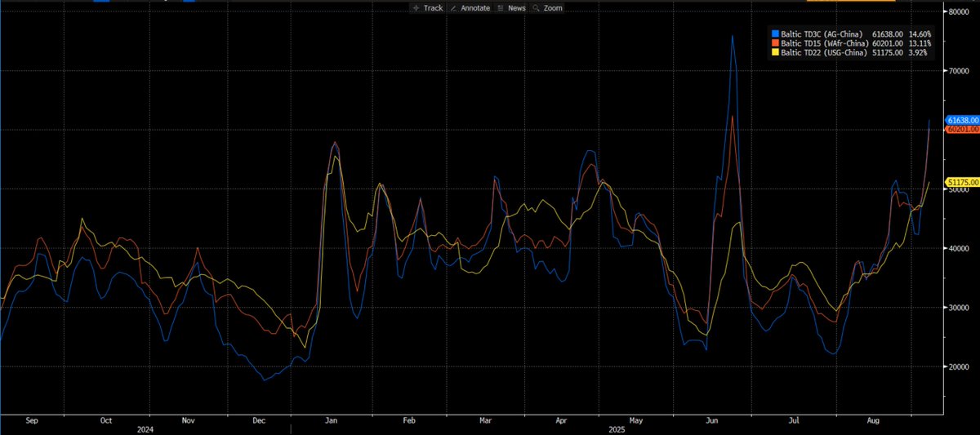Viewport: 980px width, 435px height.
Task: Click the Jan month label on the time axis
Action: 332,420
